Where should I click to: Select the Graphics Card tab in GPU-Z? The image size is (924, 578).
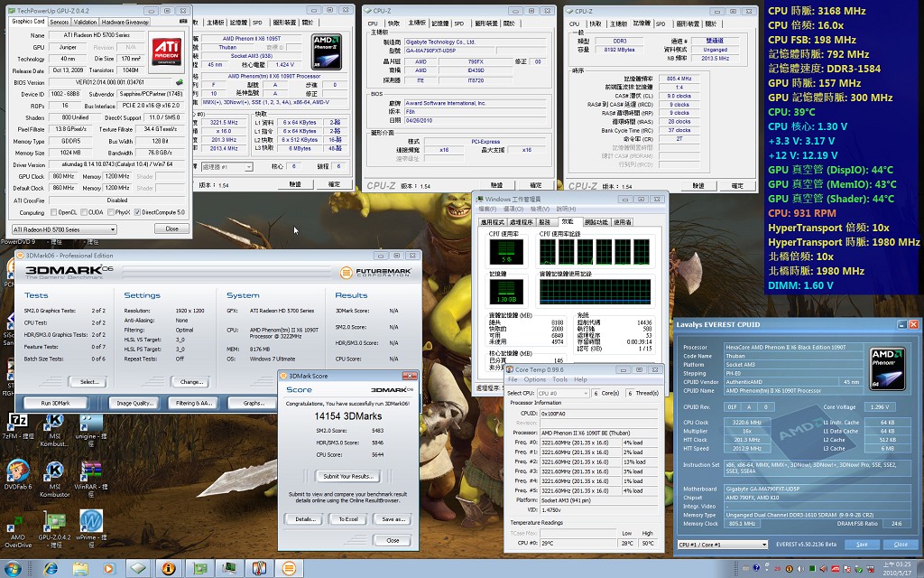coord(28,22)
